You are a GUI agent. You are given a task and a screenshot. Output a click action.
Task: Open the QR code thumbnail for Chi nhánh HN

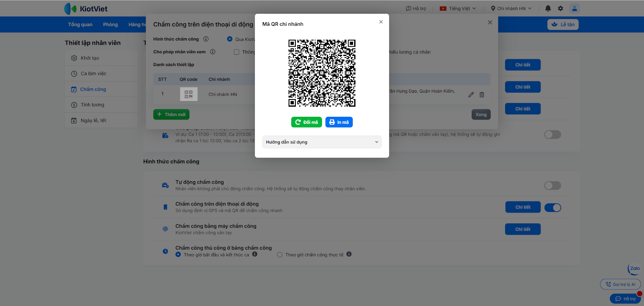pos(188,94)
